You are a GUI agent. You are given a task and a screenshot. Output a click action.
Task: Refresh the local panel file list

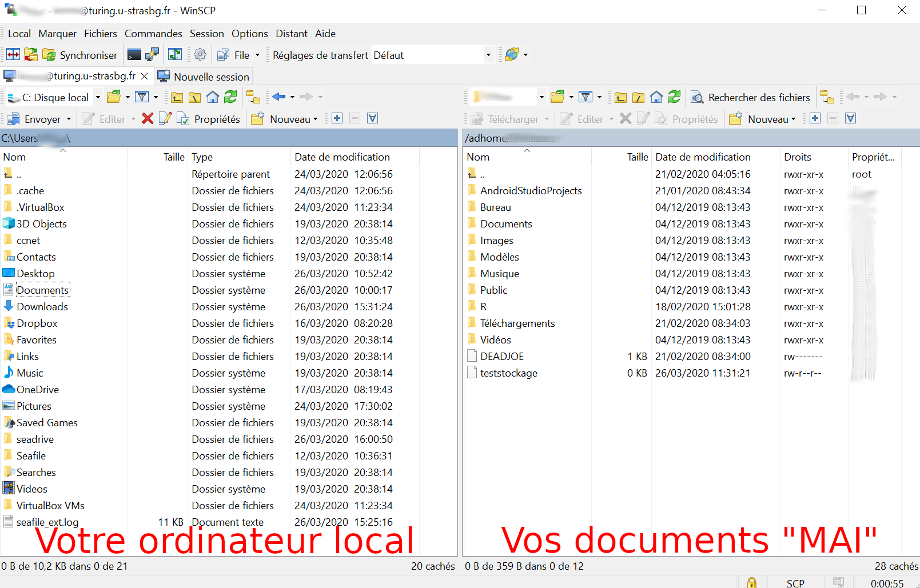click(230, 97)
